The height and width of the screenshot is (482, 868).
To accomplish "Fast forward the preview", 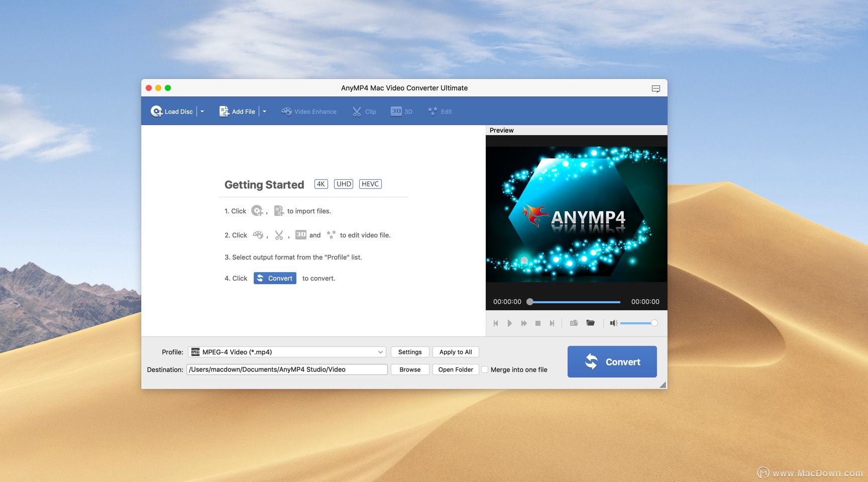I will coord(524,323).
